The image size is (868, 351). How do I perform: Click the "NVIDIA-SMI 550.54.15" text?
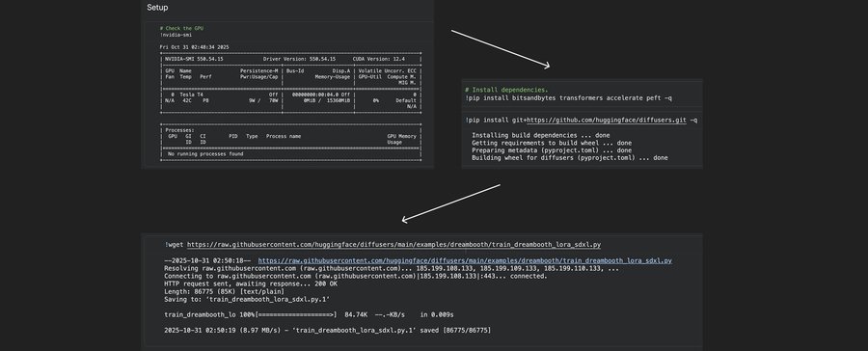[194, 59]
